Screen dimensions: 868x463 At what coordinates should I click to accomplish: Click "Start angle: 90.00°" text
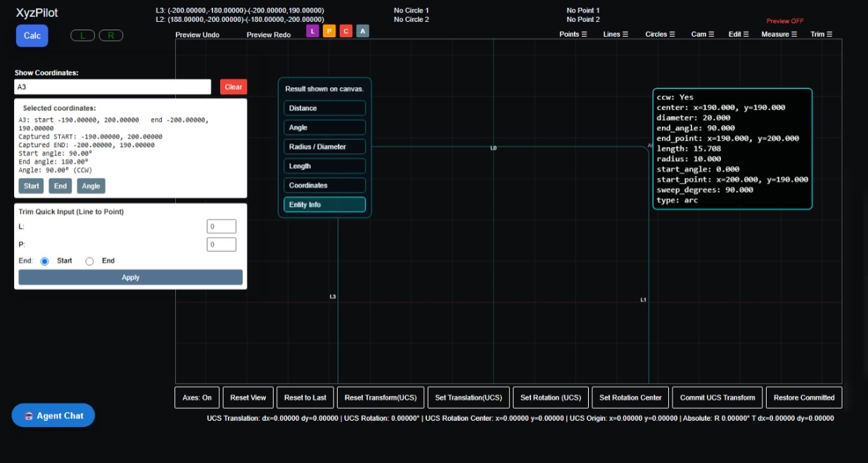pyautogui.click(x=56, y=153)
